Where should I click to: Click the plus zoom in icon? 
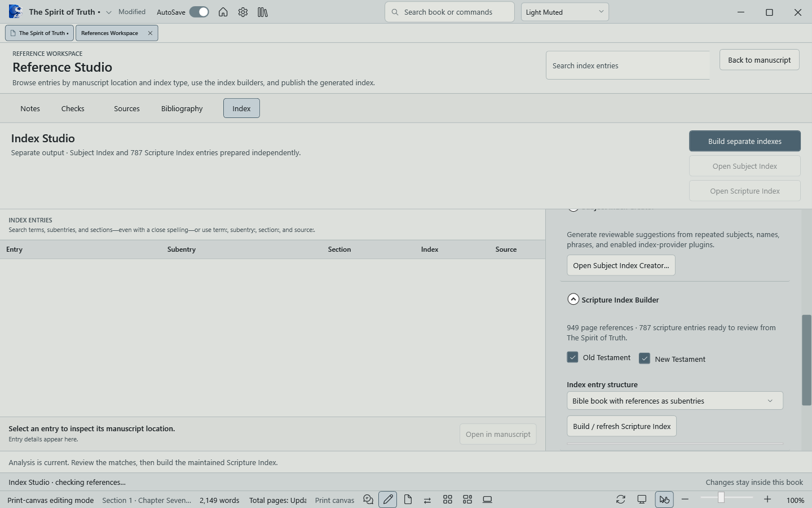click(767, 499)
